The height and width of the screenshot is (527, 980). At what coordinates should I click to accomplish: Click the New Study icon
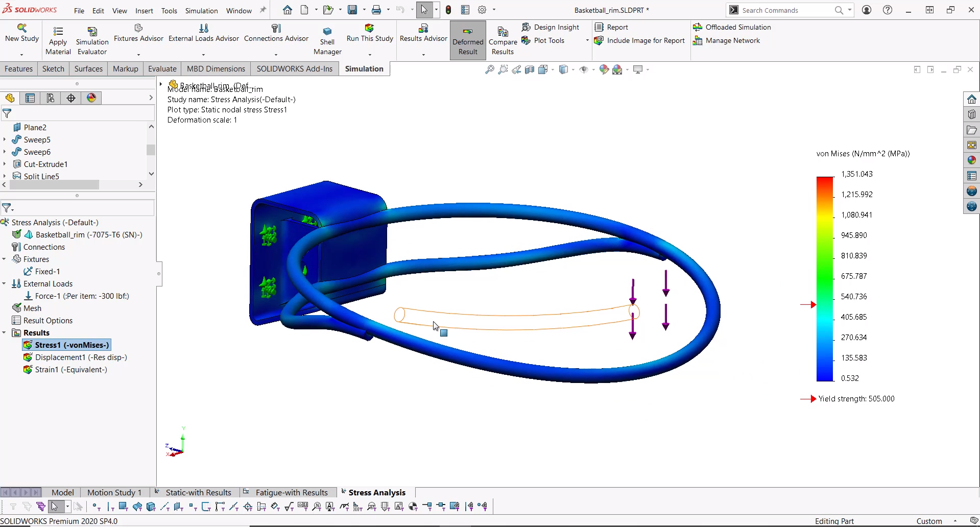pyautogui.click(x=21, y=29)
